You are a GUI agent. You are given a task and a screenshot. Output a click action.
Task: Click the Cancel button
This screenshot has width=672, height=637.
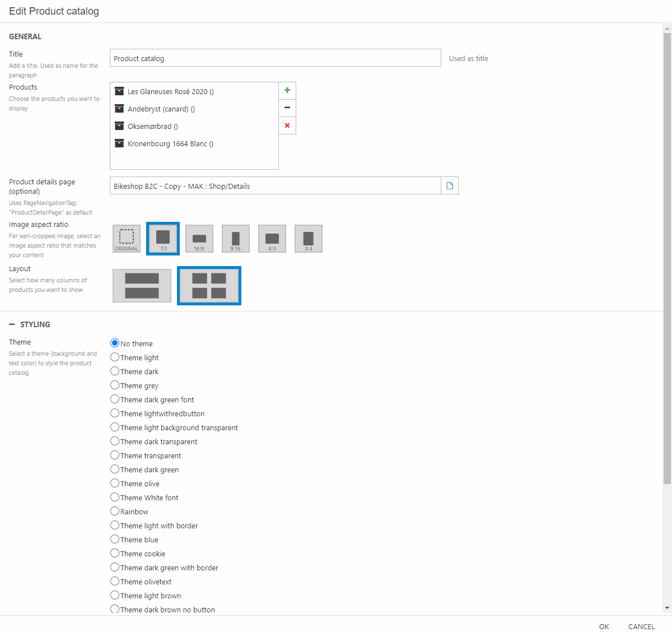(641, 626)
